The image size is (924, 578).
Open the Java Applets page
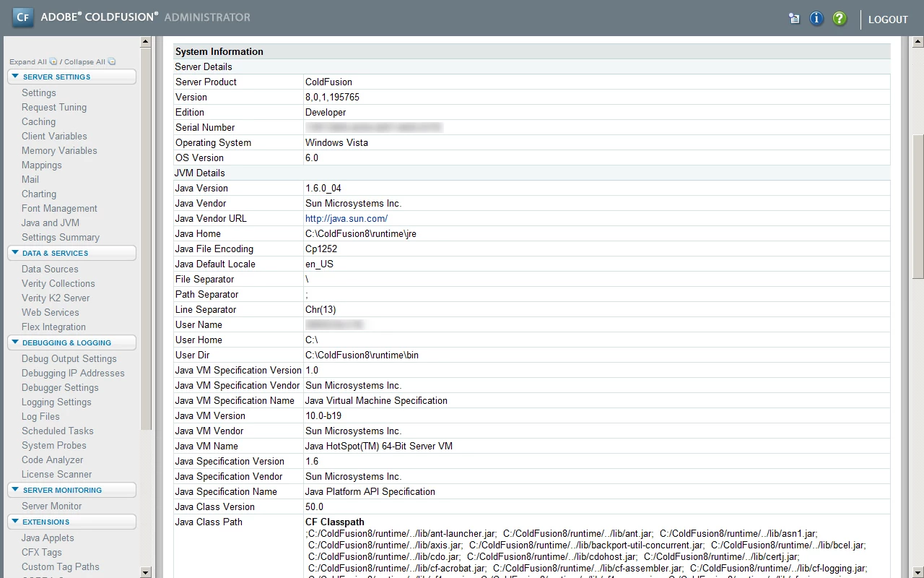[48, 538]
